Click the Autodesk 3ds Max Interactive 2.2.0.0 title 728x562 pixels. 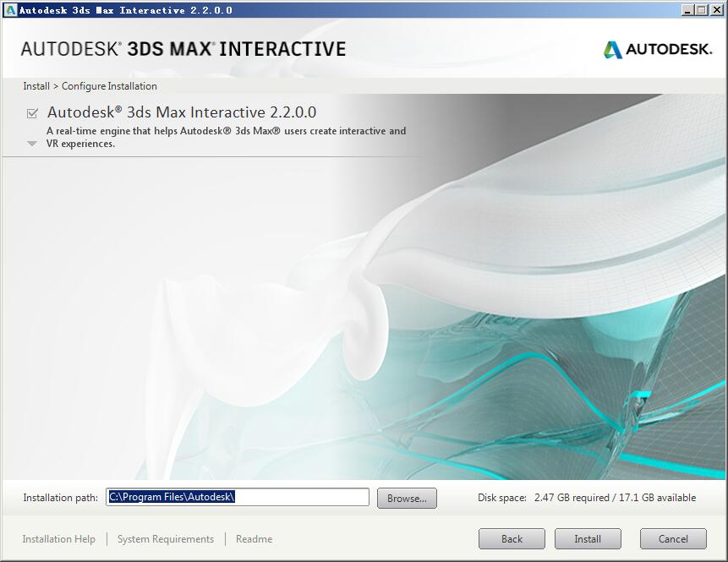(x=182, y=112)
